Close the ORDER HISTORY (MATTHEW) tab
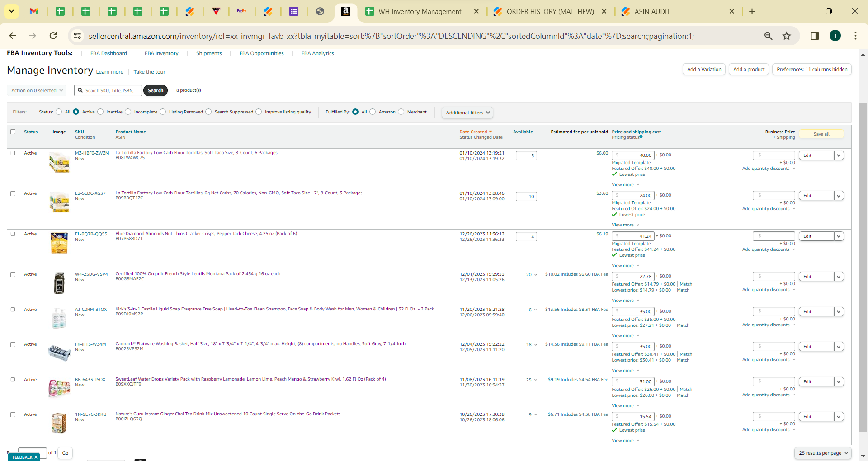Viewport: 868px width, 461px height. [x=604, y=11]
